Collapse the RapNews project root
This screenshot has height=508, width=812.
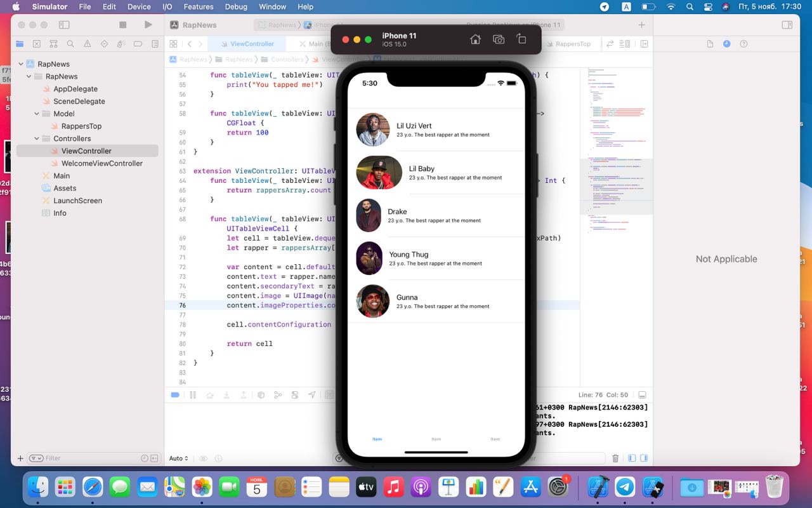(x=21, y=64)
